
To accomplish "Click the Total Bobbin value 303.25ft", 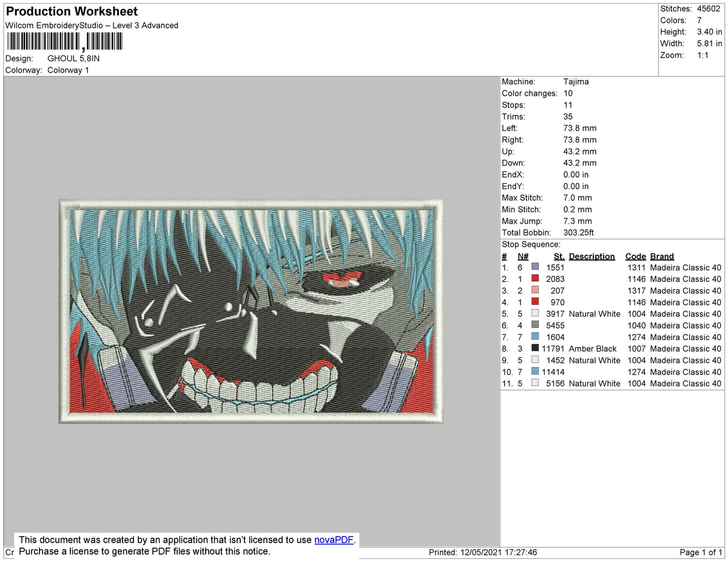I will (579, 233).
